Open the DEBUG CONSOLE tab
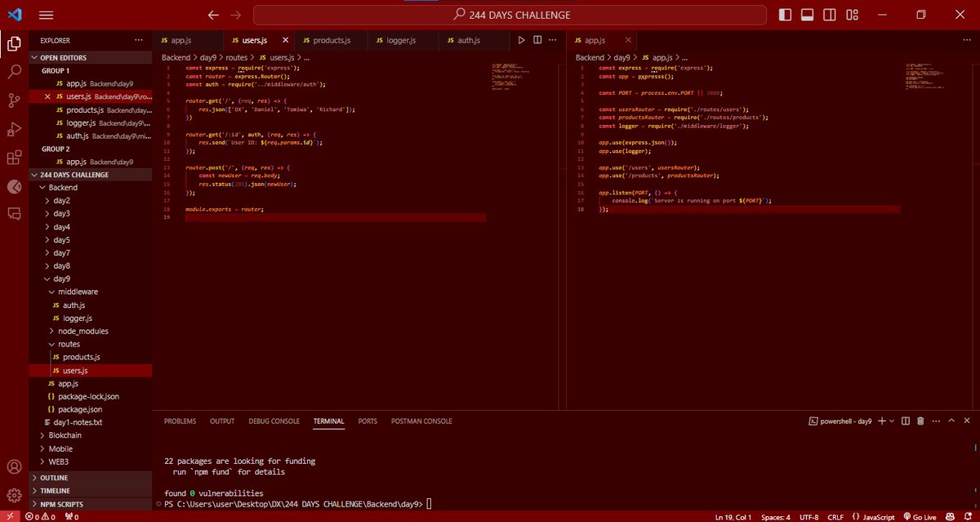Viewport: 980px width, 522px height. click(274, 422)
